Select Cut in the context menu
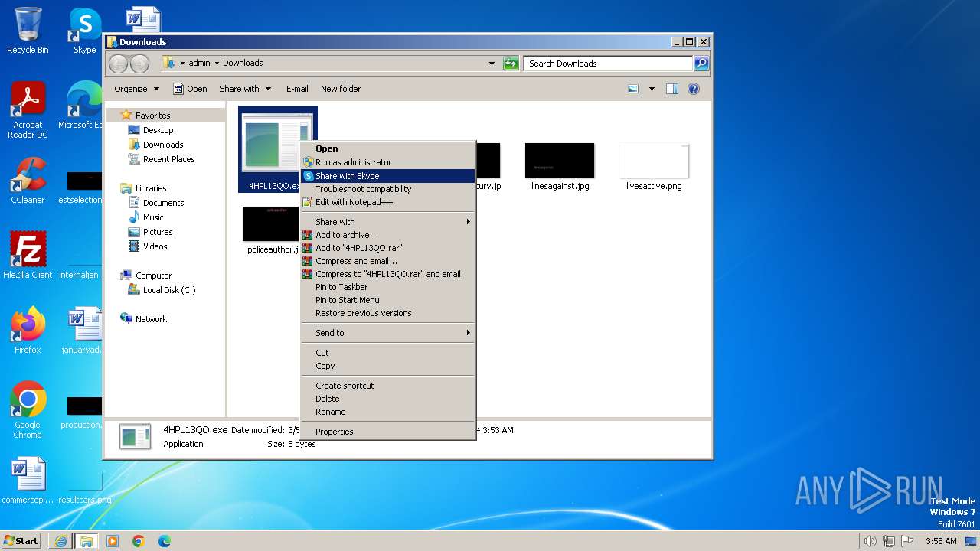 pyautogui.click(x=387, y=353)
